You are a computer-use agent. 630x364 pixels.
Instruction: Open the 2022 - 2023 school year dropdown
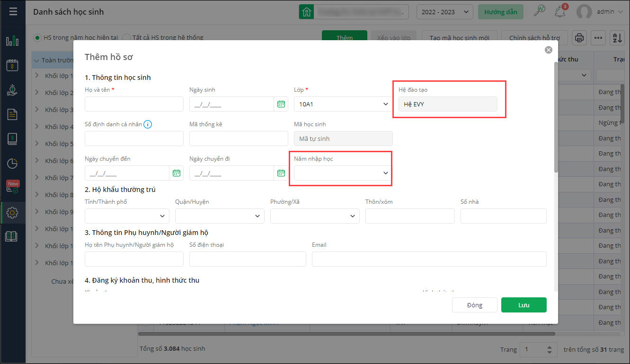445,12
